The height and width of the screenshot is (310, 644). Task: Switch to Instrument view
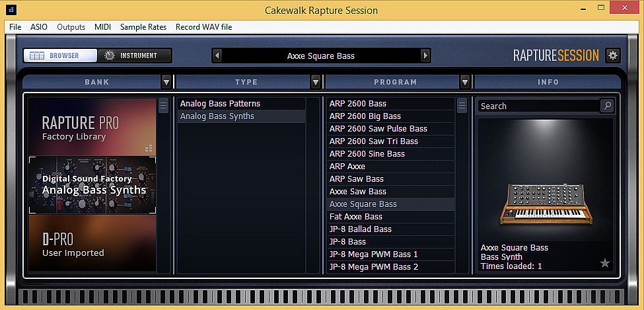pos(135,56)
